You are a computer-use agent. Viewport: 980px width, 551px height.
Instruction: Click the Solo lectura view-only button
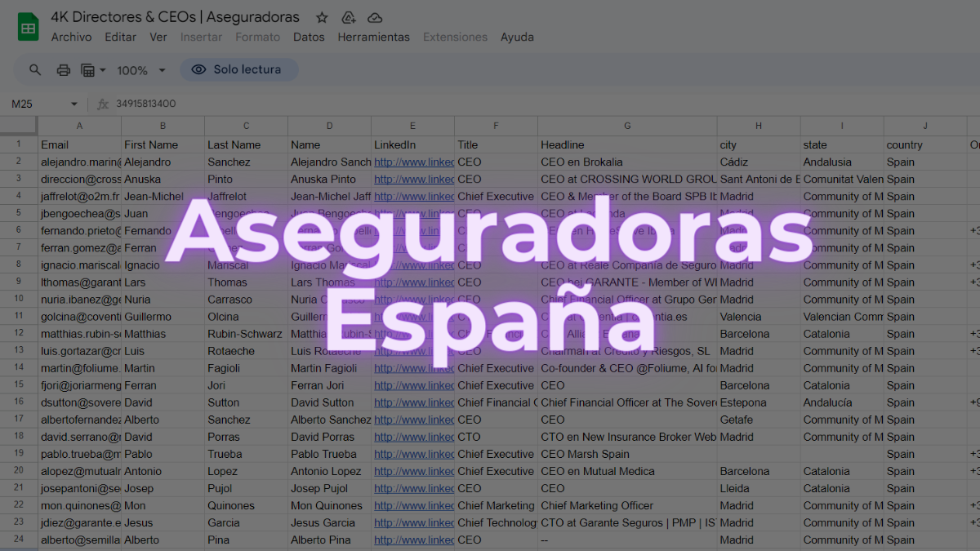point(239,70)
